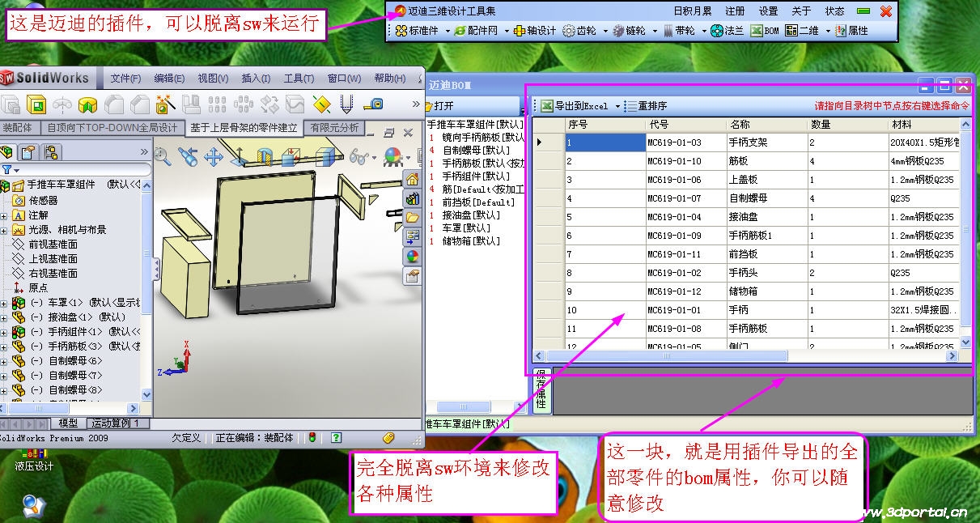This screenshot has width=980, height=523.
Task: Open the SolidWorks Resources home icon in task pane
Action: [x=413, y=179]
